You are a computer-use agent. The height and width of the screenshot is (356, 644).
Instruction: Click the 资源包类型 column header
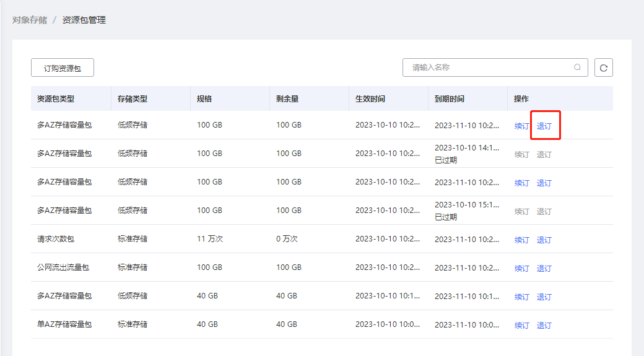point(56,99)
